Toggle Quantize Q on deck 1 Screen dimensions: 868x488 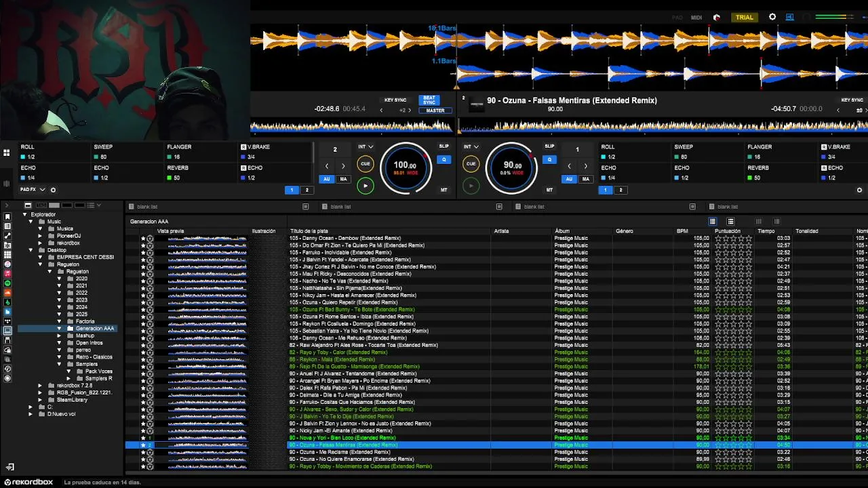tap(444, 160)
